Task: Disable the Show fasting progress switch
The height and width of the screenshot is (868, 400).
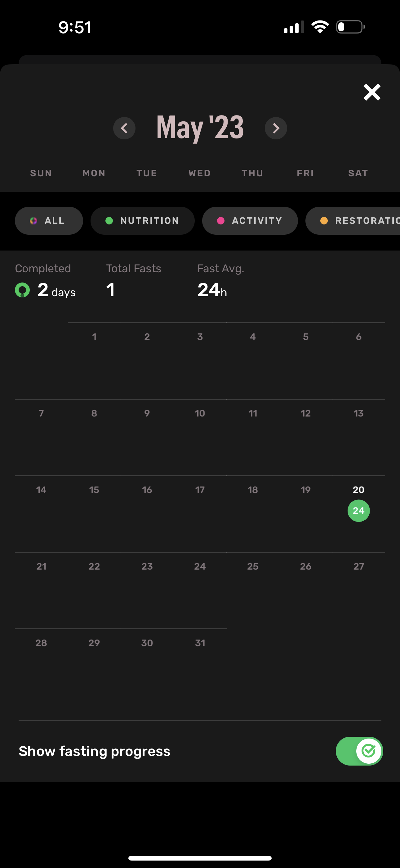Action: point(359,751)
